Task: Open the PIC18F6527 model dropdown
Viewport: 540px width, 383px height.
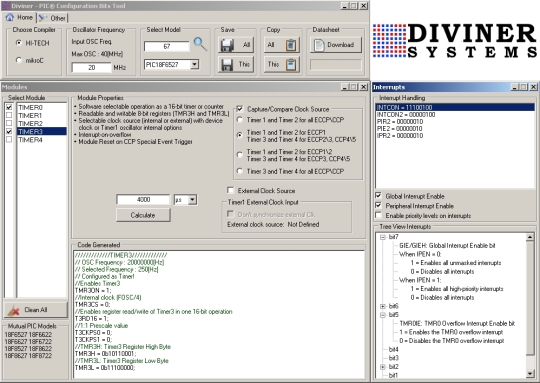Action: 195,64
